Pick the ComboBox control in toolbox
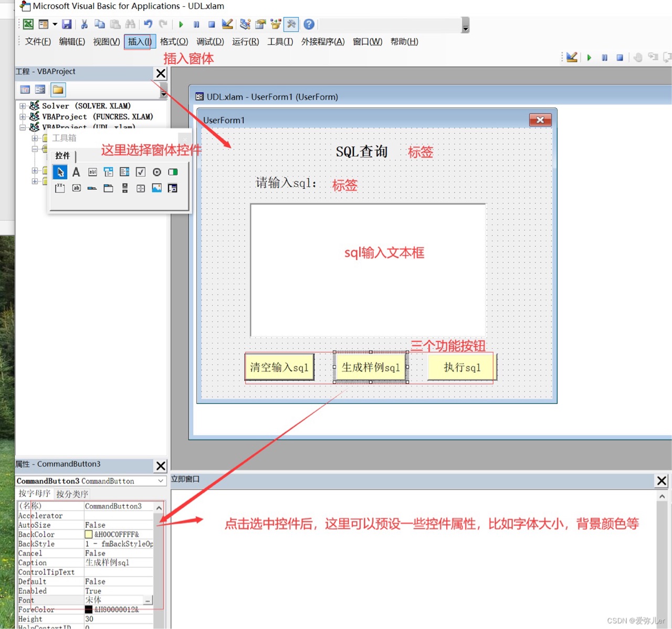 109,172
